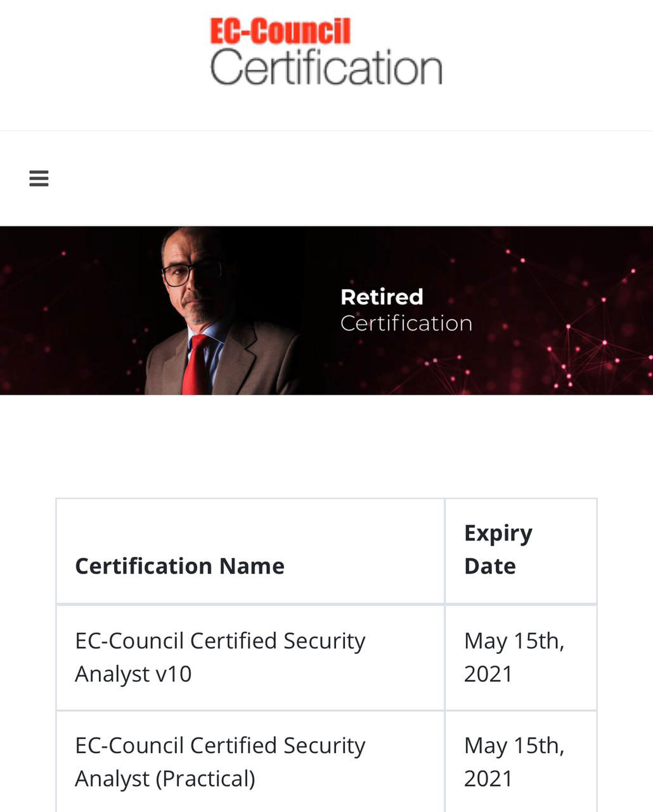Click the red EC-Council logo text
The width and height of the screenshot is (653, 812).
coord(280,31)
